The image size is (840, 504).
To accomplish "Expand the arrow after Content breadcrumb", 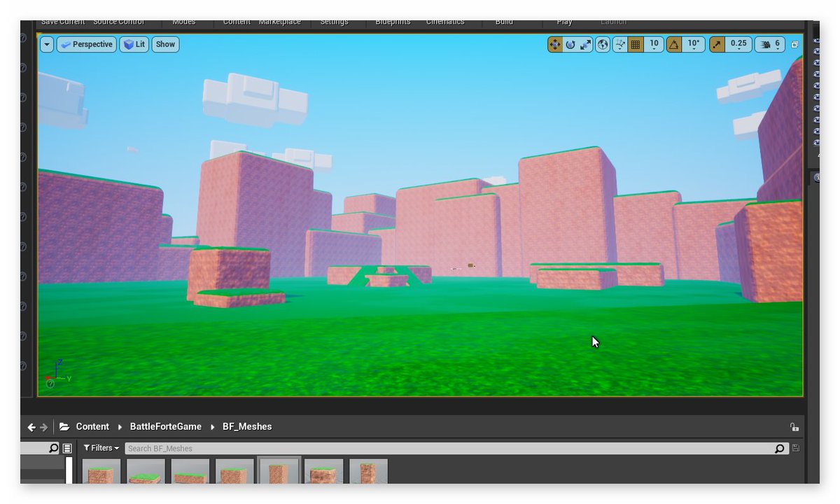I will click(x=120, y=427).
